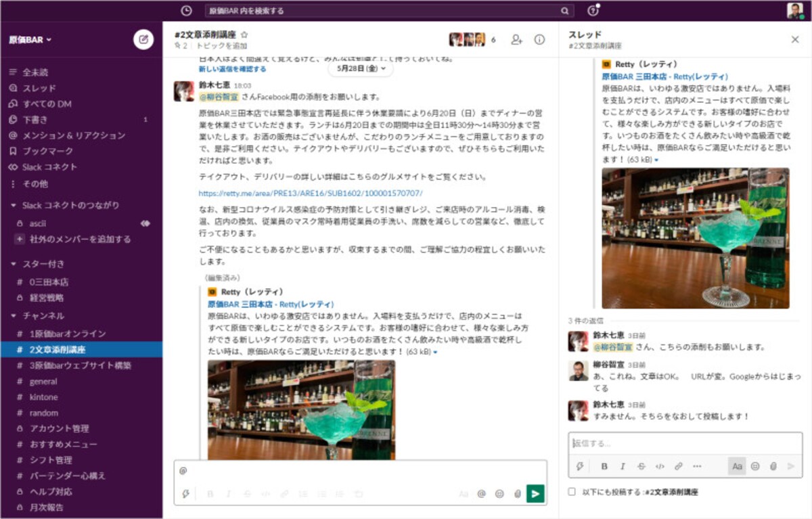Viewport: 812px width, 519px height.
Task: Open cocktail photo in thread panel
Action: click(696, 238)
